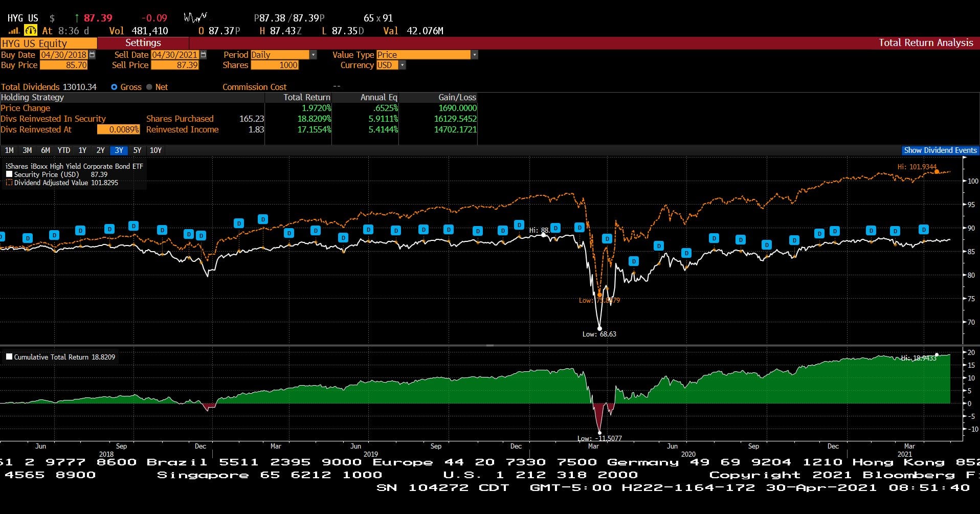Toggle Dividend Adjusted Value legend checkbox
Screen dimensions: 980x514
9,183
